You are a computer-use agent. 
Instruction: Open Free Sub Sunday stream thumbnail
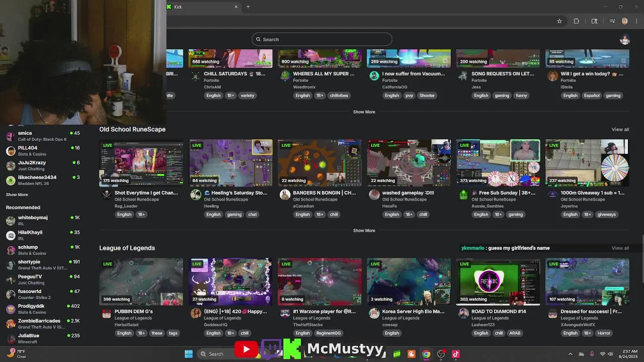point(498,163)
